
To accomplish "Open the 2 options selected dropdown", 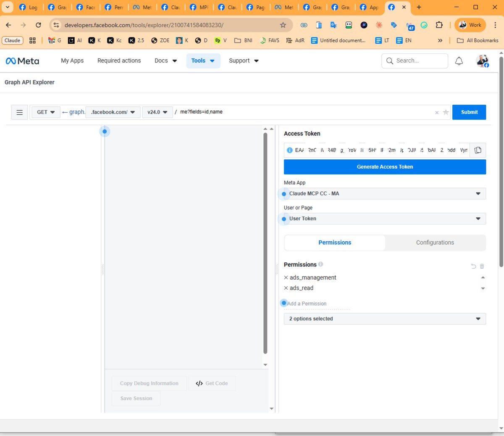I will point(385,319).
